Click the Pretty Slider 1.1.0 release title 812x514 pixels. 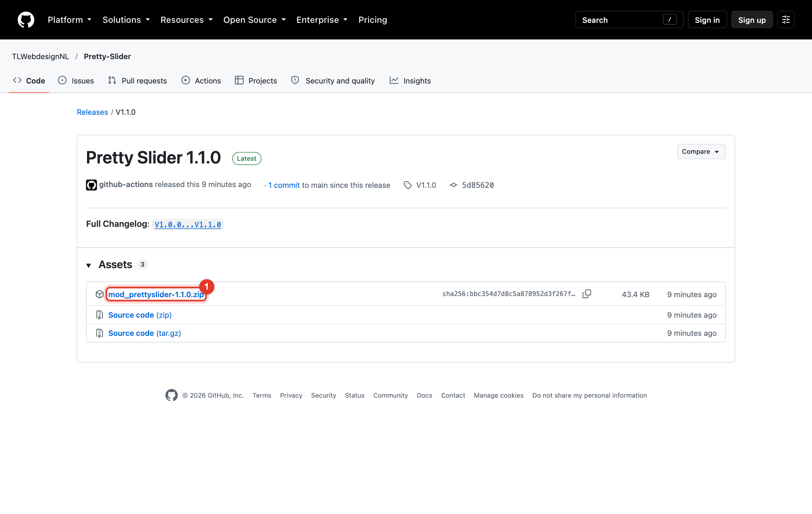click(154, 158)
